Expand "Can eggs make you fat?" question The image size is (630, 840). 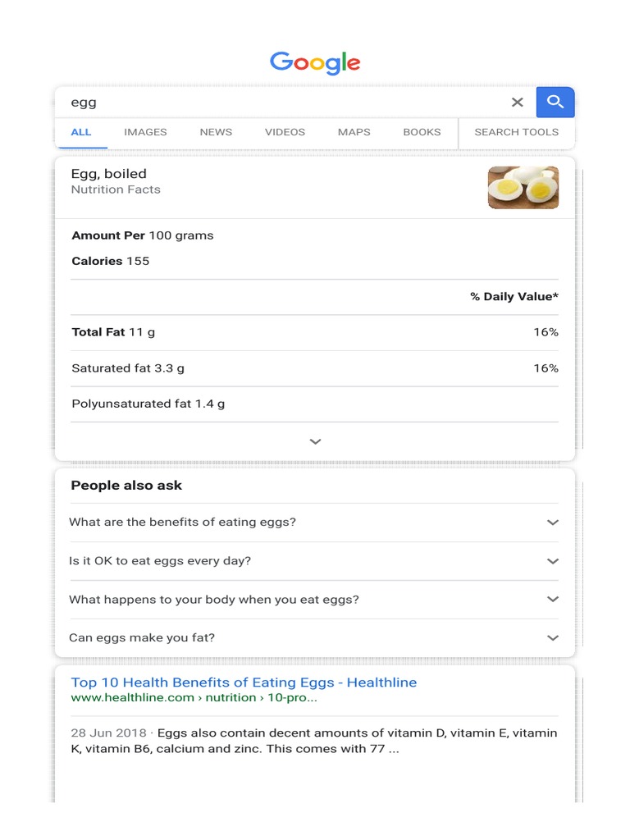click(553, 638)
